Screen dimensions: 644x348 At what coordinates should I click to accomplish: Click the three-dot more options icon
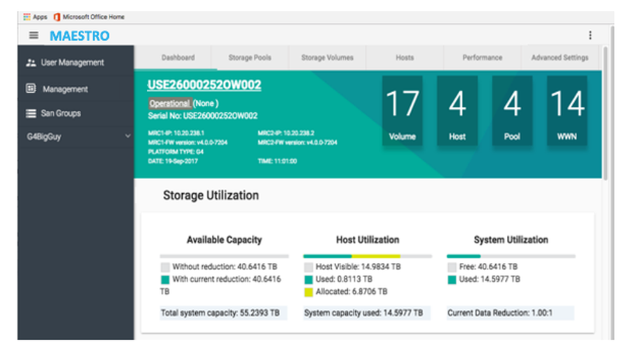(x=590, y=35)
